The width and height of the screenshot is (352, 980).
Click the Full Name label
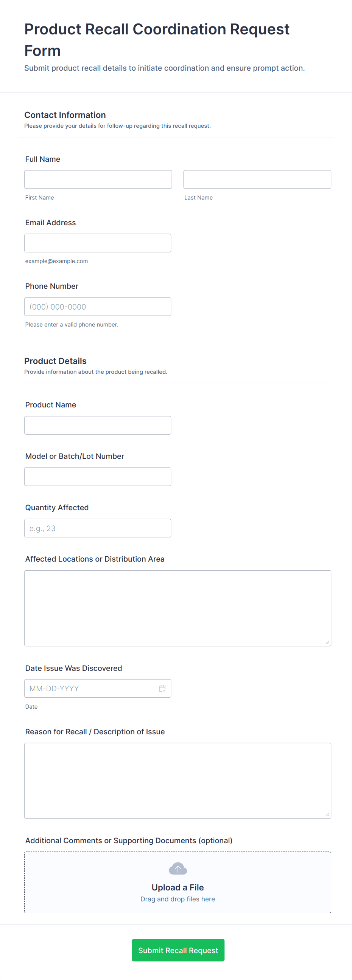(43, 159)
